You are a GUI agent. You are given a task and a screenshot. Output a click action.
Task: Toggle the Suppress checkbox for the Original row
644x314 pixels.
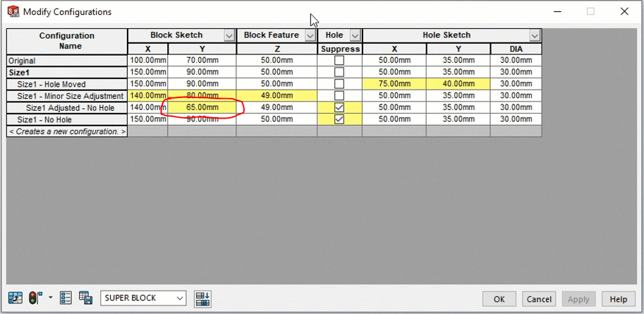pyautogui.click(x=339, y=61)
